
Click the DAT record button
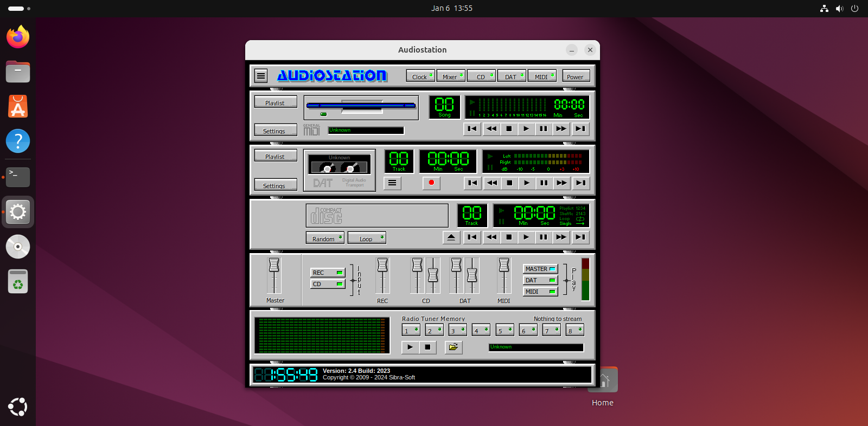tap(431, 183)
